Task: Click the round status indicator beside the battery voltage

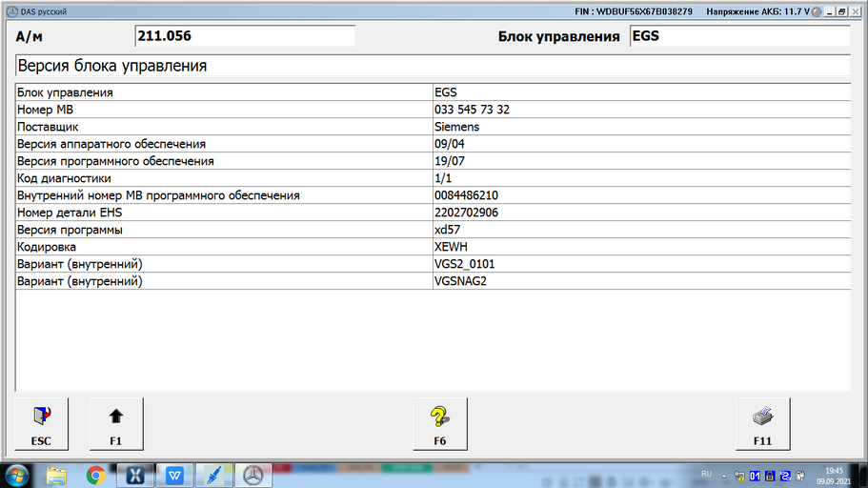Action: pos(817,11)
